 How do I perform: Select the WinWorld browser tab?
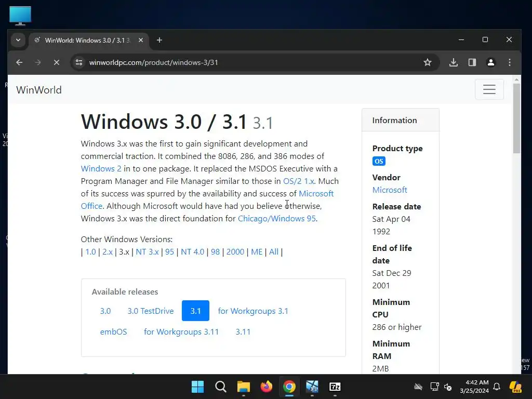click(89, 40)
